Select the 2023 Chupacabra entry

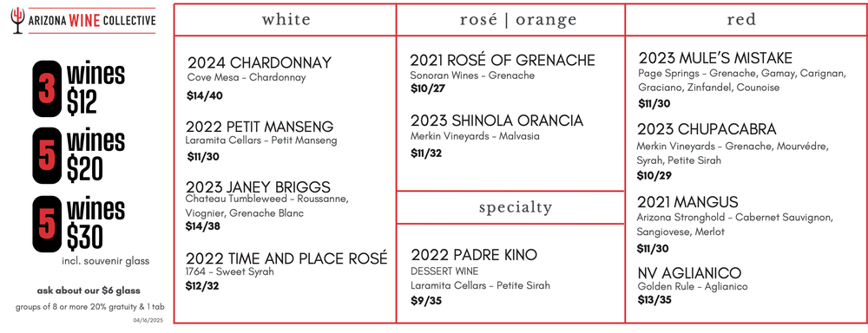coord(707,129)
